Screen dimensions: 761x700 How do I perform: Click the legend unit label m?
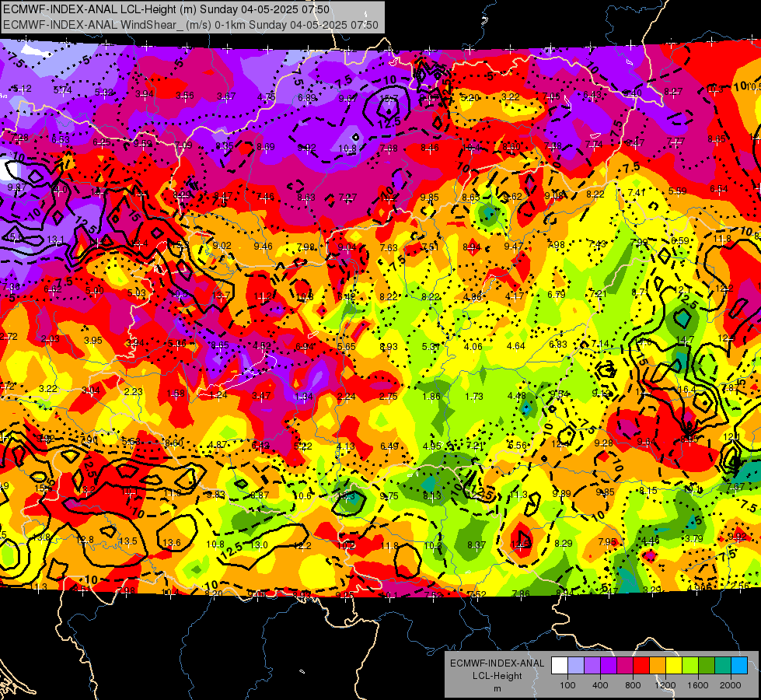click(x=497, y=688)
